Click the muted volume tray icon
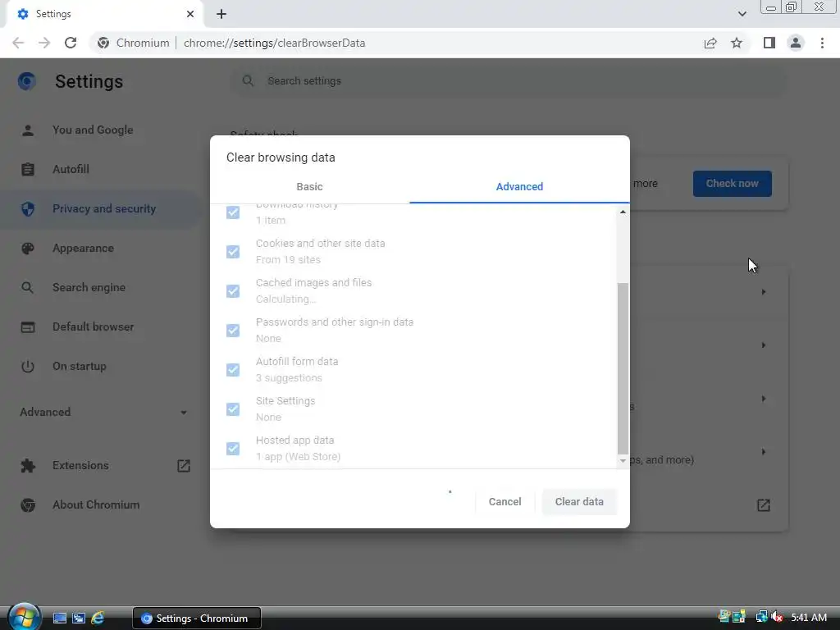This screenshot has width=840, height=630. coord(777,618)
